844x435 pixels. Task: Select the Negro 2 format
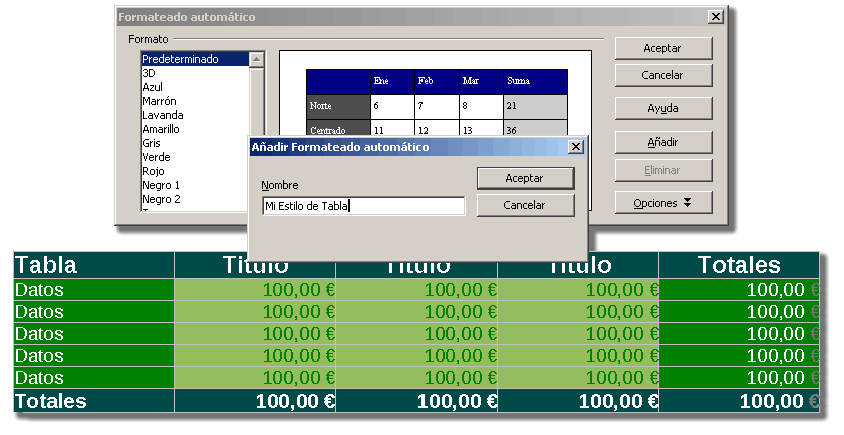point(195,199)
